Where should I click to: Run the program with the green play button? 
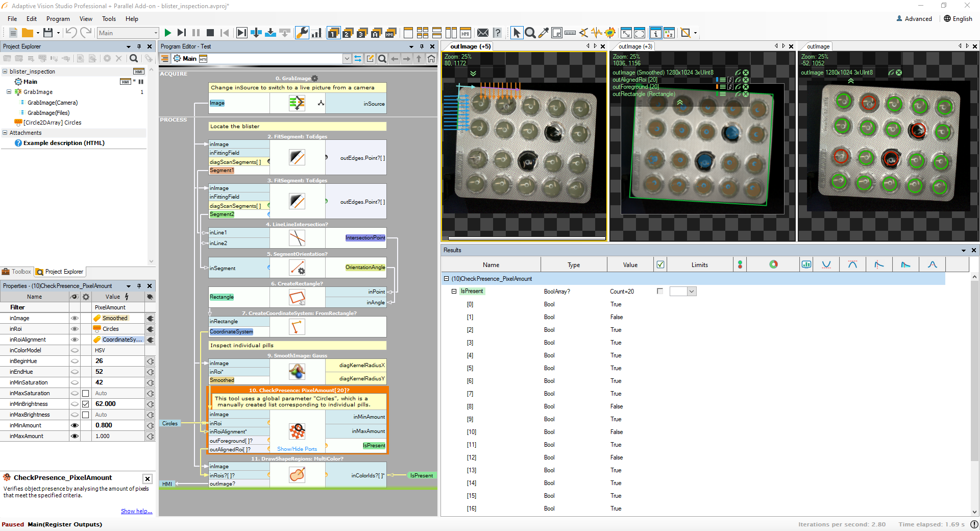pos(168,33)
